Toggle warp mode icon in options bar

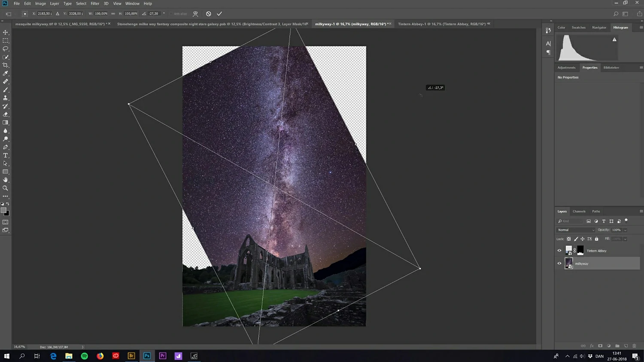click(x=195, y=14)
